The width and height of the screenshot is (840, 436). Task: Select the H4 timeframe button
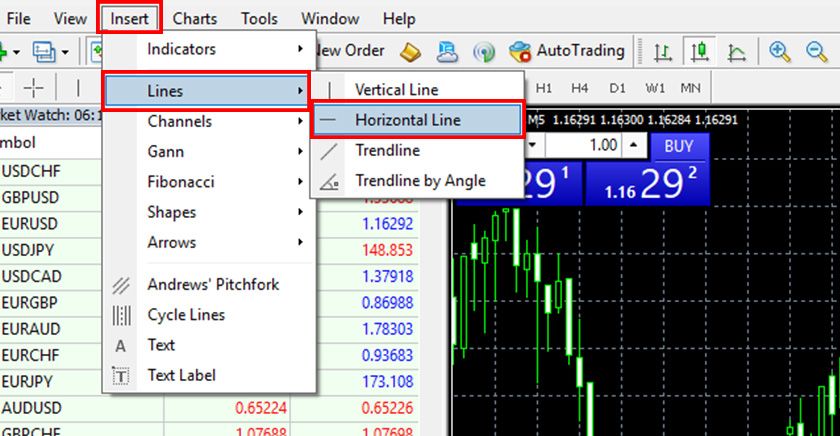pos(580,87)
